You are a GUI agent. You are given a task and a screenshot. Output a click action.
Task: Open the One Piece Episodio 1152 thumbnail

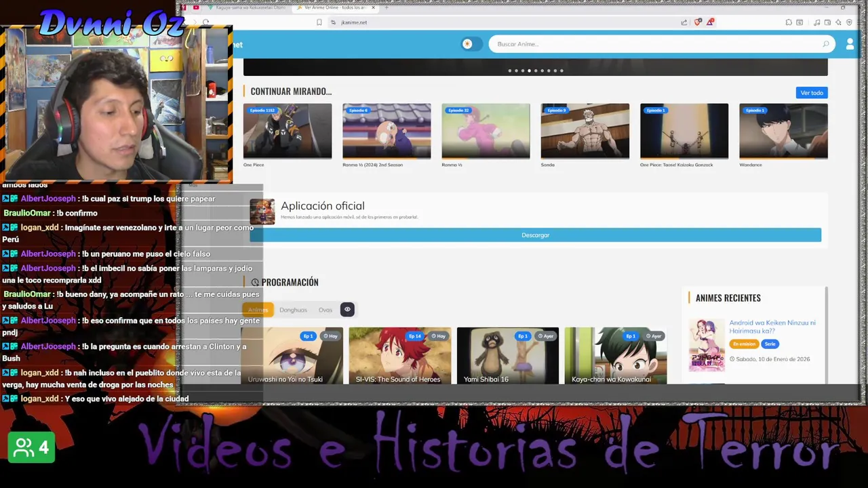click(288, 131)
